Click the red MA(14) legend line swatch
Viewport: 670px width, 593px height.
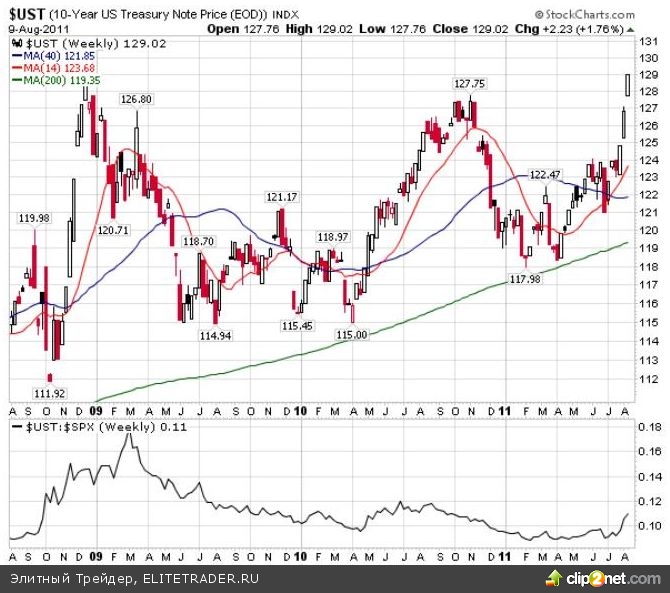pos(17,68)
